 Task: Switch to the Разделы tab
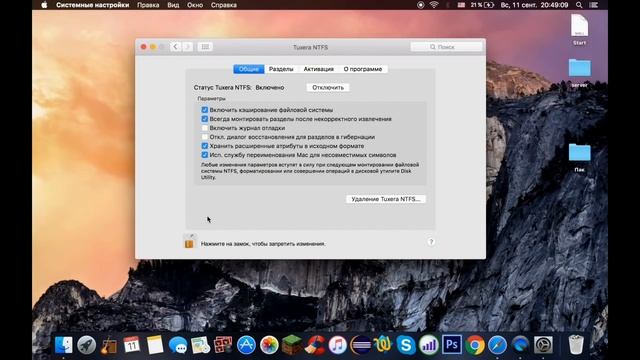pos(281,69)
